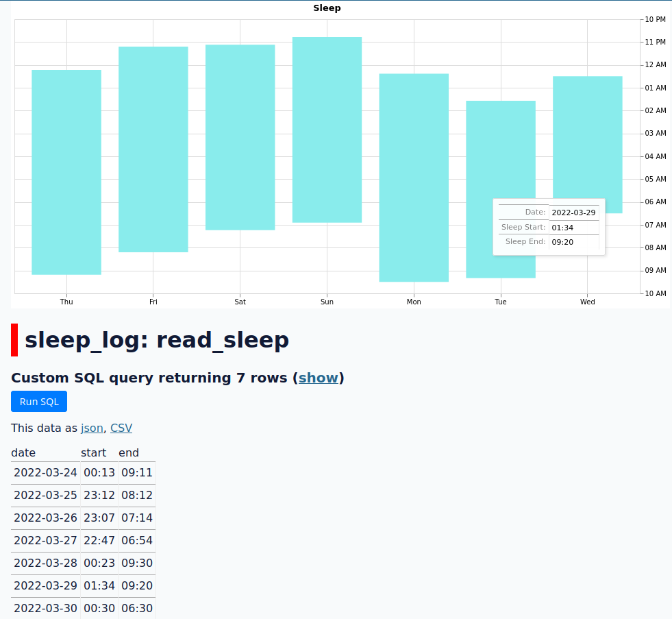This screenshot has height=619, width=672.
Task: Click the date column header
Action: click(x=23, y=452)
